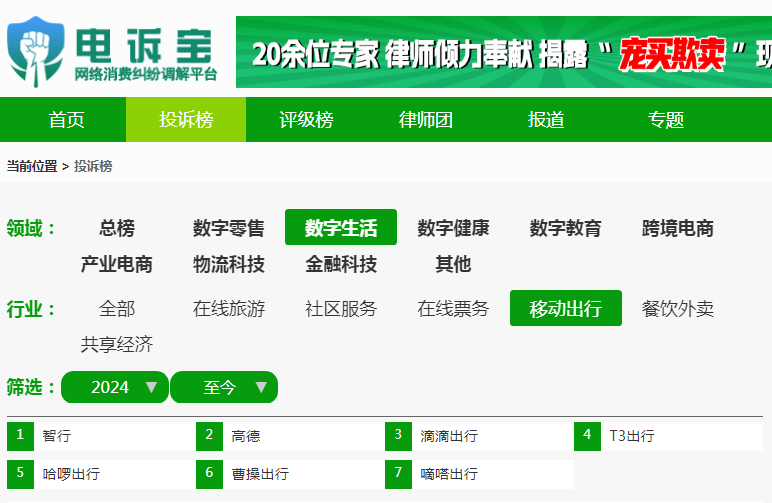Open the 至今 period dropdown
The height and width of the screenshot is (503, 772).
tap(224, 387)
